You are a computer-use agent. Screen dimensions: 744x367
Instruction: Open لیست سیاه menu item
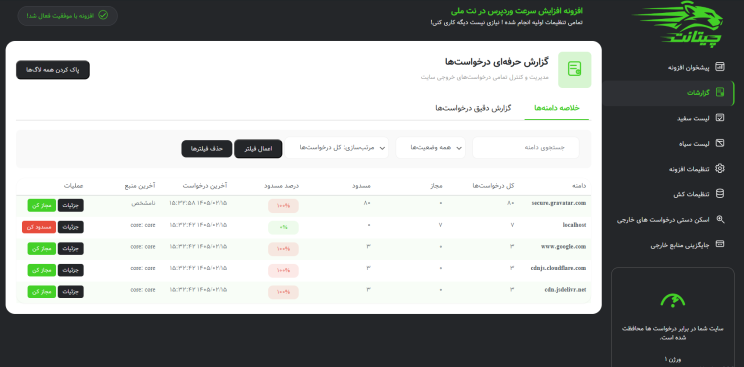point(669,143)
